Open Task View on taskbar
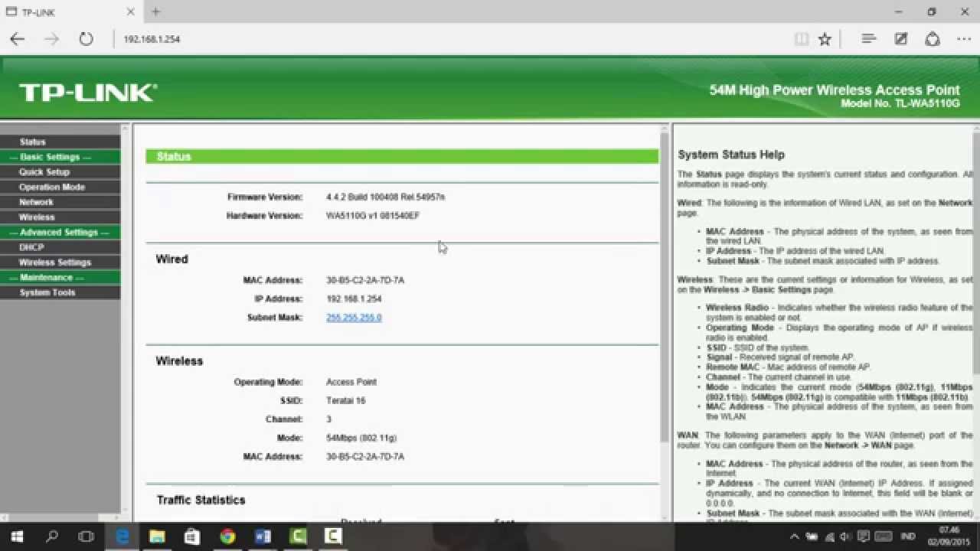Screen dimensions: 980x551 (87, 536)
